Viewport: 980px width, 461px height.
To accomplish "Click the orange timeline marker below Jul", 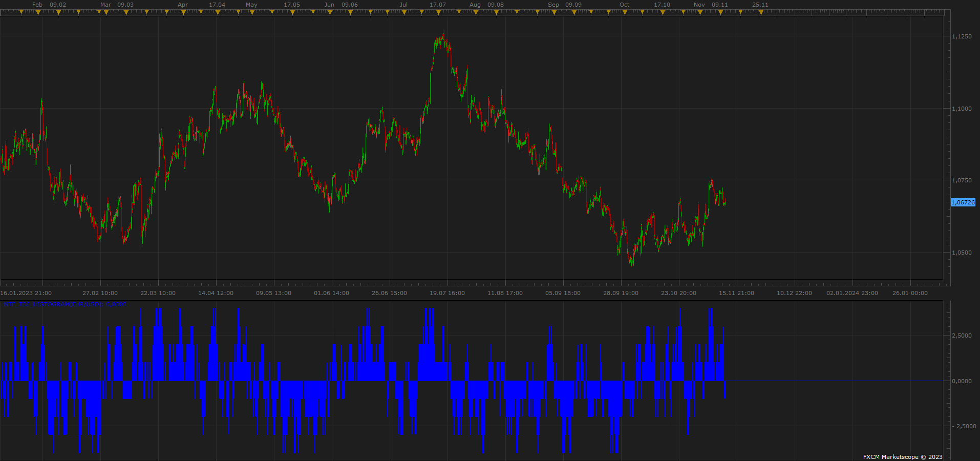I will [404, 12].
